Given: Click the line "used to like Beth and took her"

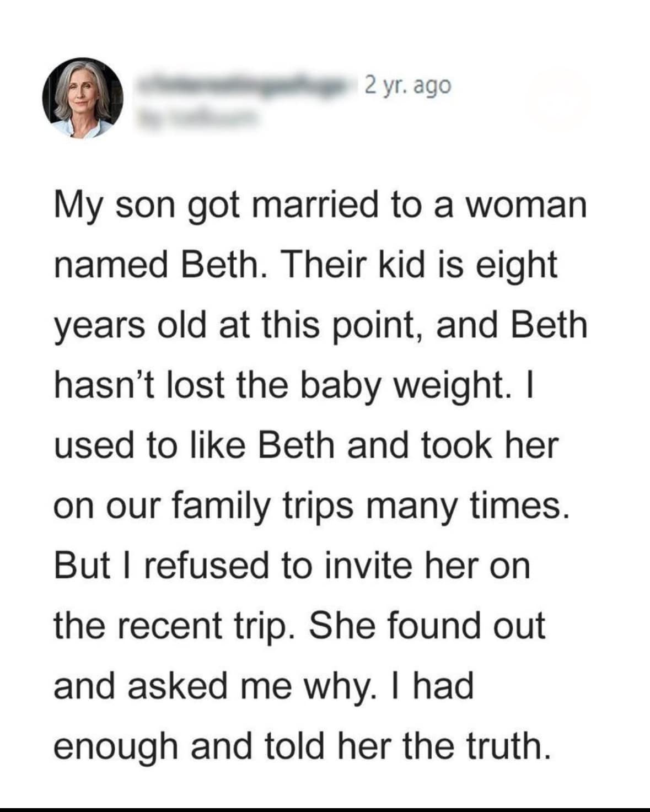Looking at the screenshot, I should 306,445.
